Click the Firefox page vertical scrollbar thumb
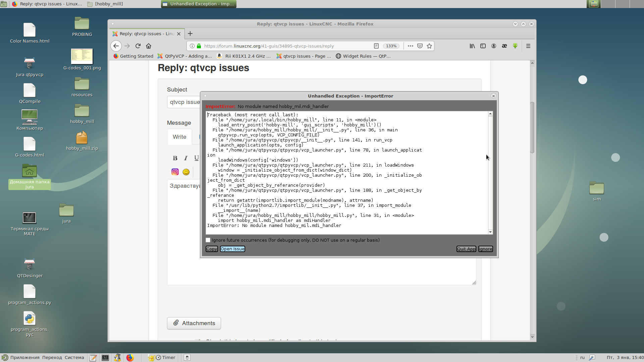 (x=532, y=127)
